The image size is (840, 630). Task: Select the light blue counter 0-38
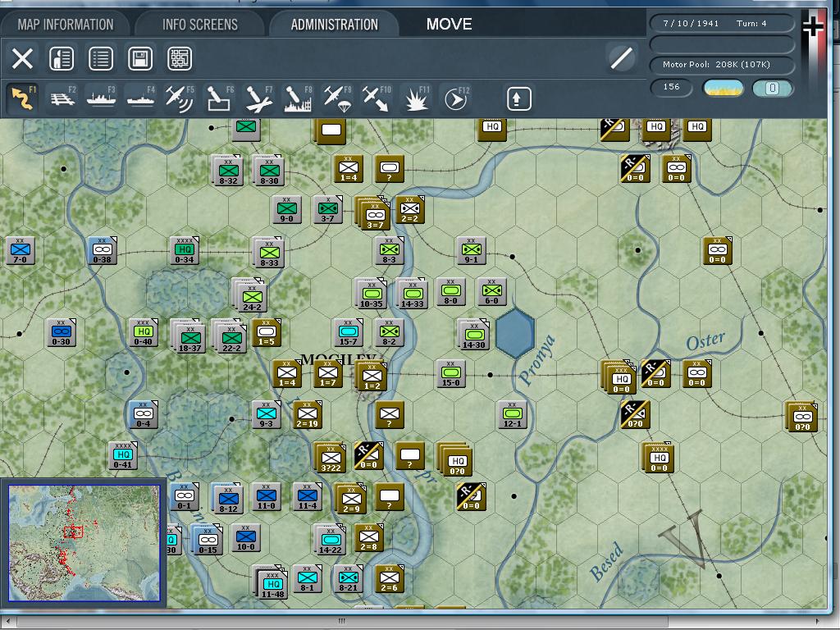(103, 250)
